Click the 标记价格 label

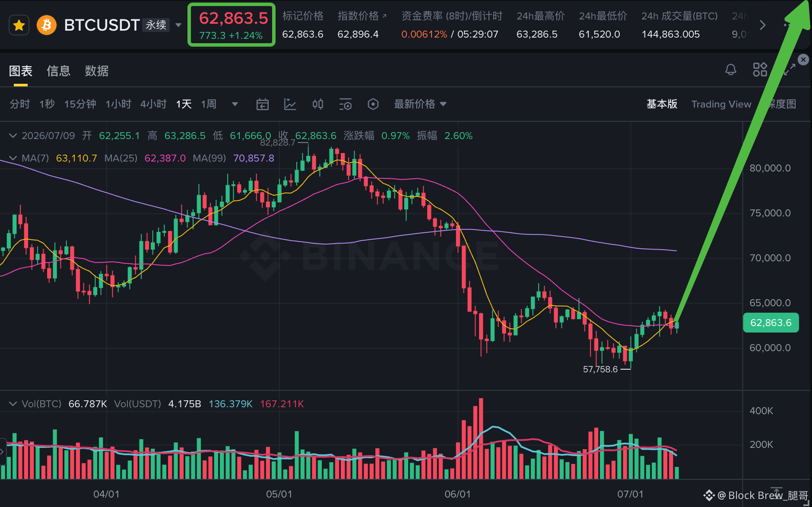[303, 16]
